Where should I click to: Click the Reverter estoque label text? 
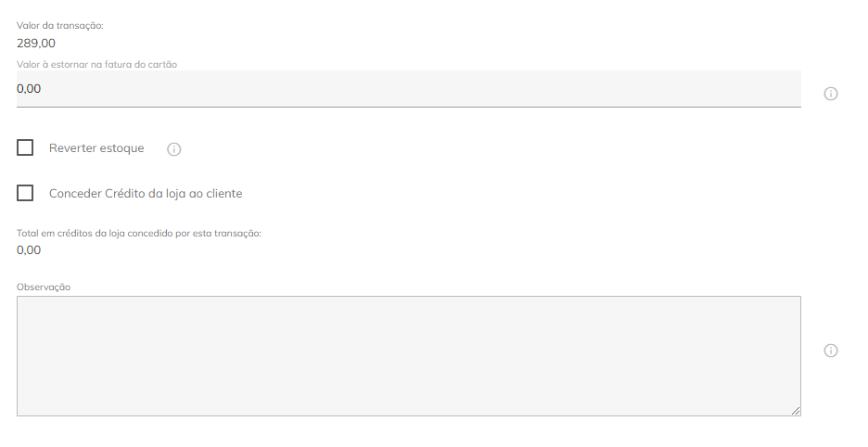coord(96,147)
